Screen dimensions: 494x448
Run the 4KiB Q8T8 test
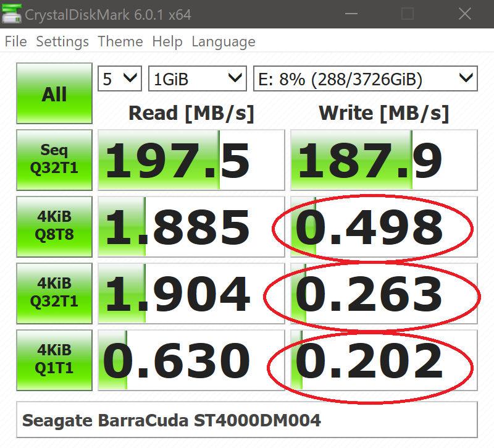tap(54, 227)
